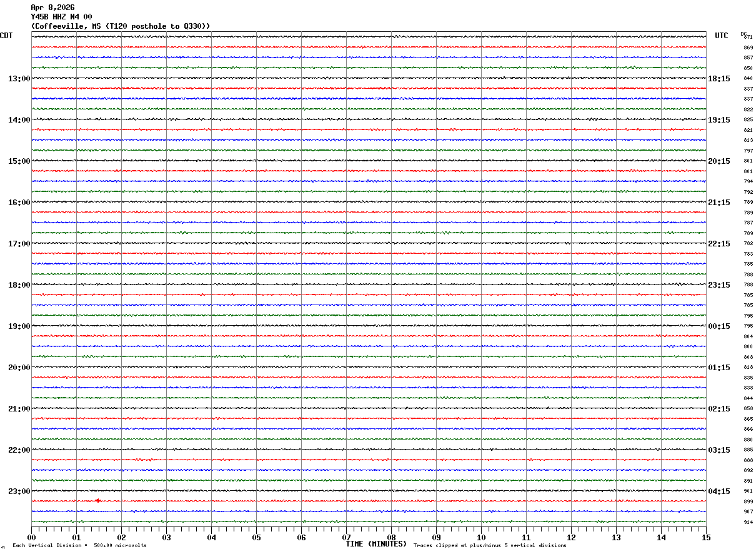The image size is (756, 554).
Task: Pick minute tick 07 on time axis
Action: (x=346, y=537)
